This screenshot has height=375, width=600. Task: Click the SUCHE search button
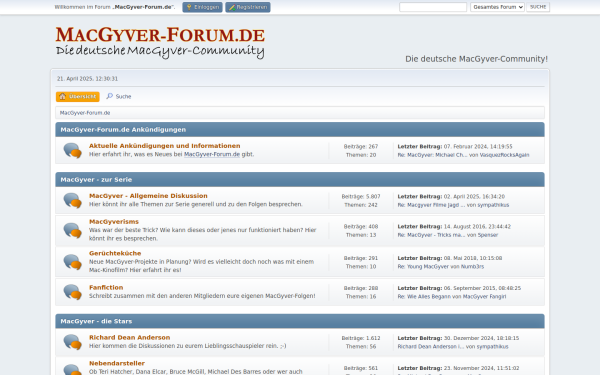click(538, 7)
